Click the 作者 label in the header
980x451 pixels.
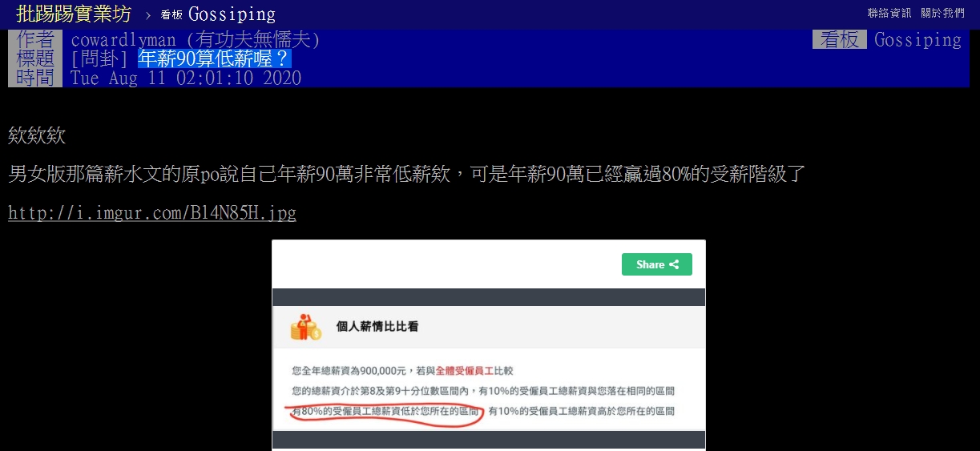35,39
